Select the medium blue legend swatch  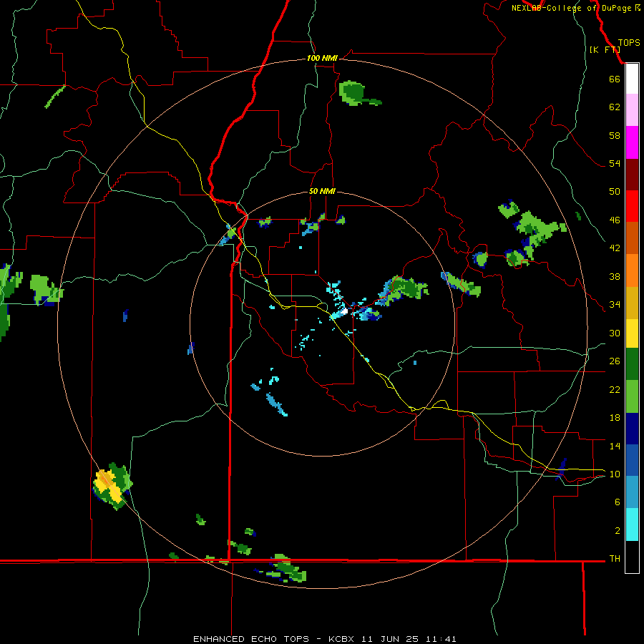pos(632,460)
